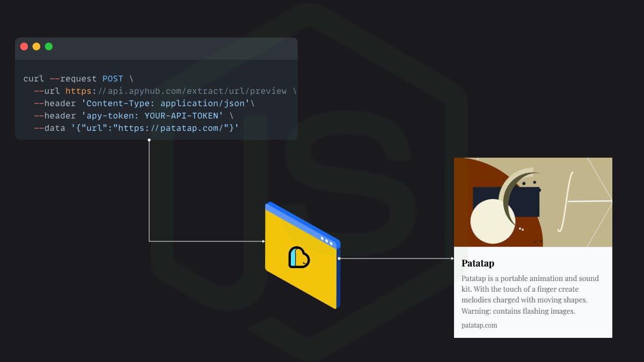This screenshot has width=644, height=362.
Task: Click the connector dot leaving the browser window
Action: (339, 259)
